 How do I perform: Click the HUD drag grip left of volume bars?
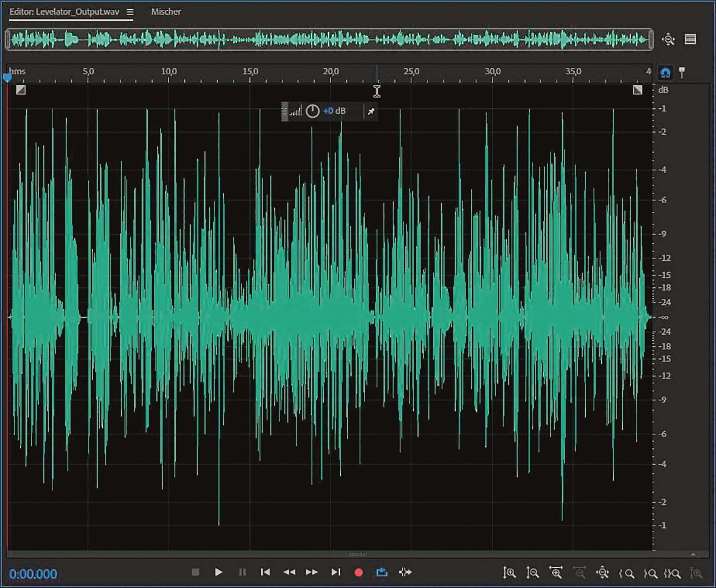click(285, 112)
